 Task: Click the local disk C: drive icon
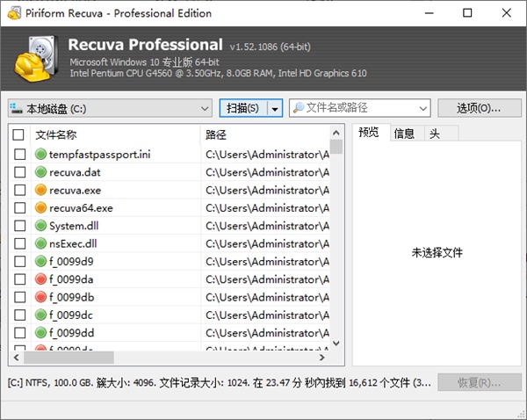[x=16, y=108]
